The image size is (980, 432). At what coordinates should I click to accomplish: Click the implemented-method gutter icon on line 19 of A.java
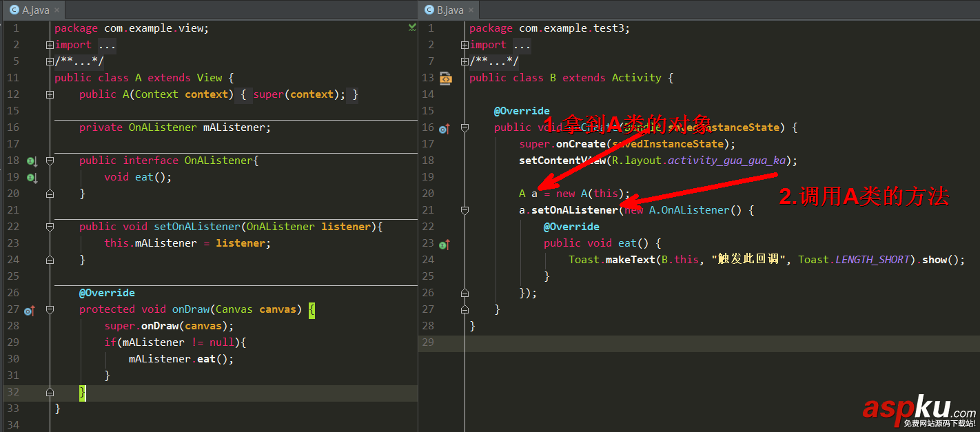click(31, 177)
